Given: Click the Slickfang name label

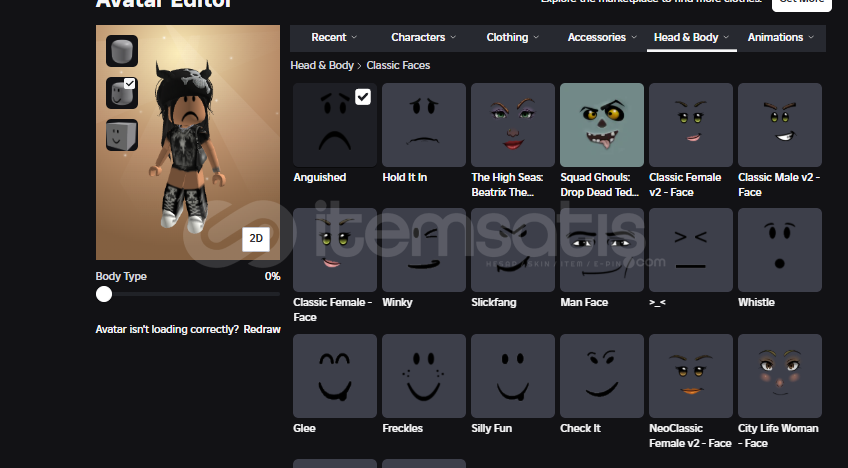Looking at the screenshot, I should click(493, 302).
